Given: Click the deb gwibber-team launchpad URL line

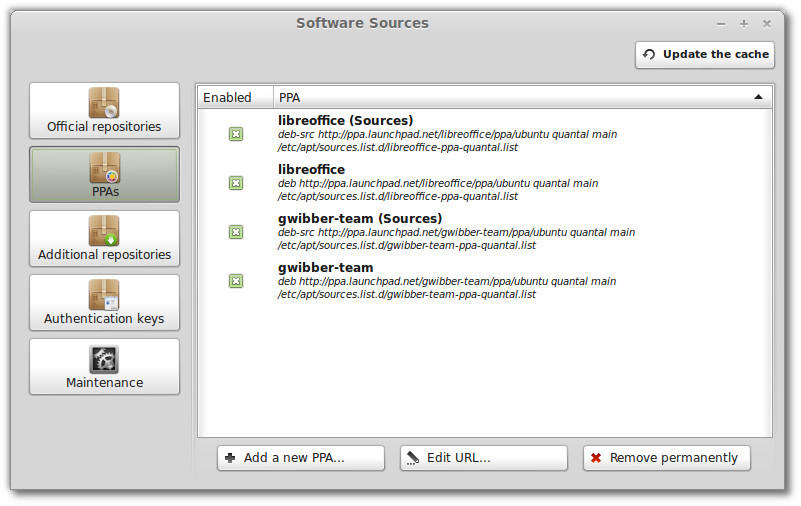Looking at the screenshot, I should [x=447, y=281].
